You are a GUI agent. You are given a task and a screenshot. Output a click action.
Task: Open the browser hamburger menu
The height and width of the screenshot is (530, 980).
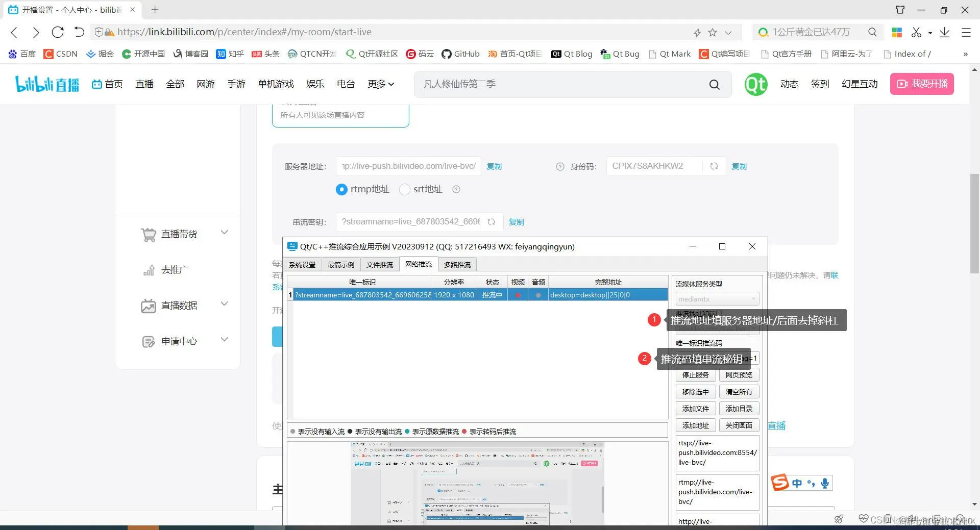(966, 32)
